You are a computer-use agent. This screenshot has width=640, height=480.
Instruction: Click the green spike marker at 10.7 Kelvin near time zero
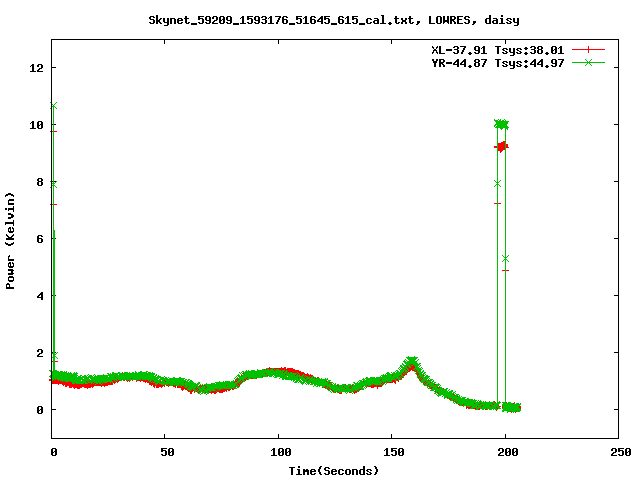[x=53, y=106]
